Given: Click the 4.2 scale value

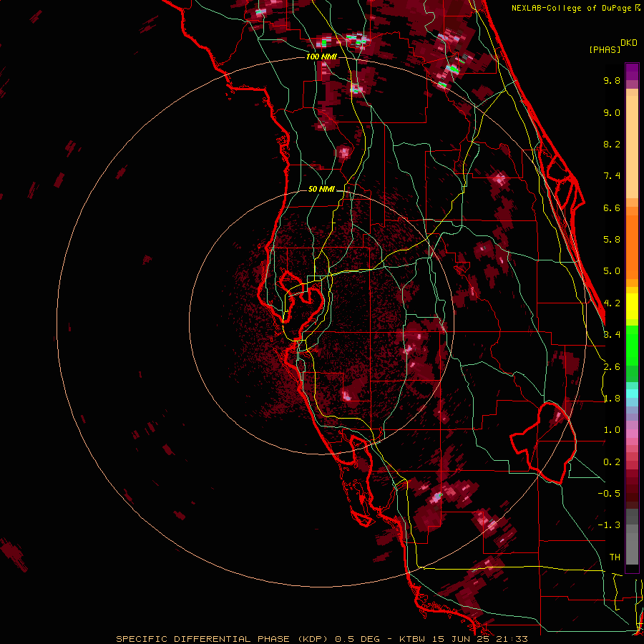Looking at the screenshot, I should (x=612, y=303).
